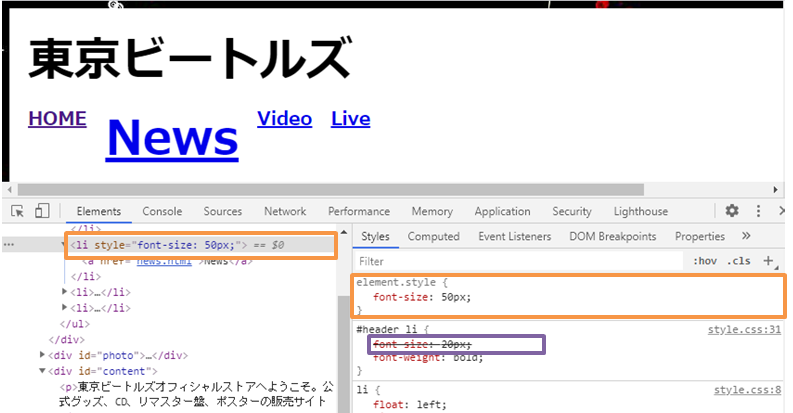Collapse the selected li style node
Viewport: 793px width, 413px height.
coord(63,245)
